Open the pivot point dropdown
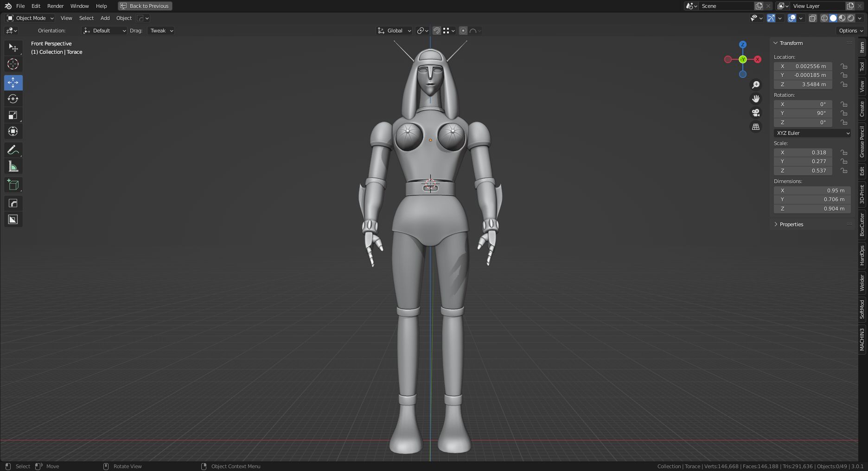Viewport: 868px width, 471px height. [422, 31]
